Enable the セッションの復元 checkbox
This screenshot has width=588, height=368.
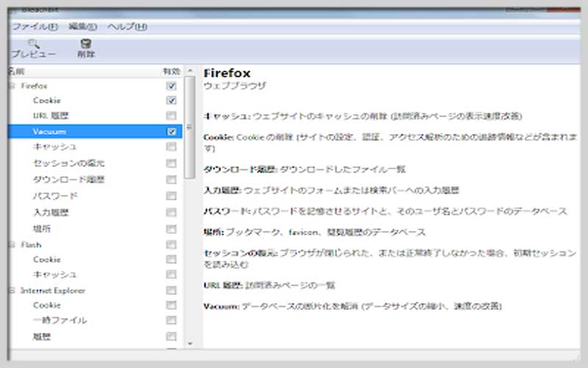pyautogui.click(x=171, y=163)
